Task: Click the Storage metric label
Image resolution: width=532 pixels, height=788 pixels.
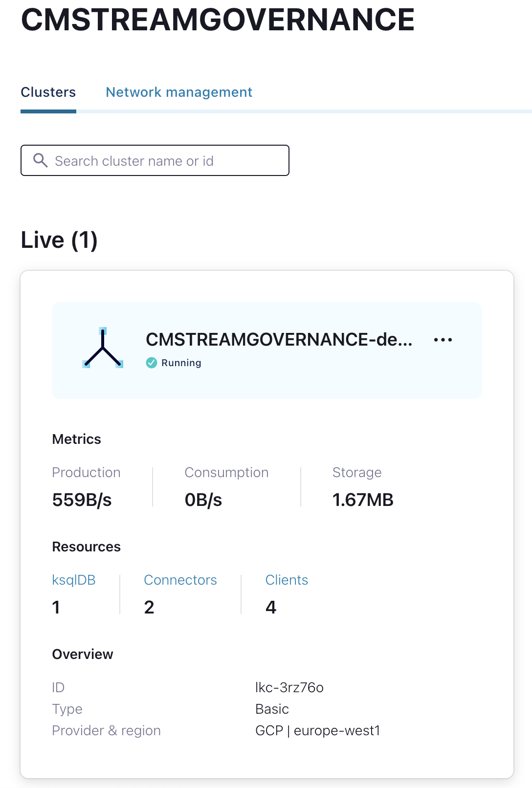Action: [357, 473]
